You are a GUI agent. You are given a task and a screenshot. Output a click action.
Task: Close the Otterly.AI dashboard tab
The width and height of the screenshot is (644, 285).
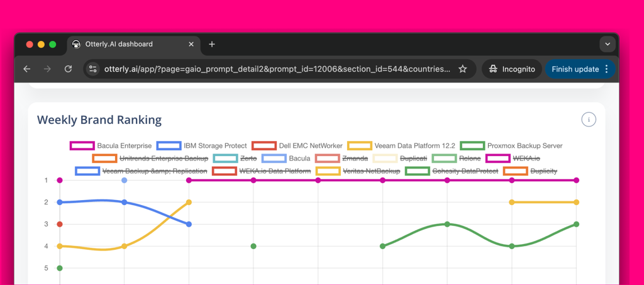(x=191, y=44)
